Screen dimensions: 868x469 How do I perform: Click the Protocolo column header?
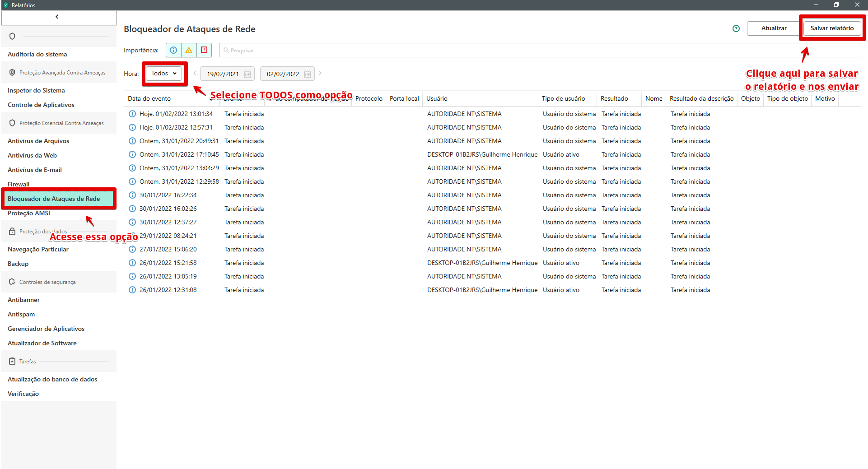click(x=369, y=98)
